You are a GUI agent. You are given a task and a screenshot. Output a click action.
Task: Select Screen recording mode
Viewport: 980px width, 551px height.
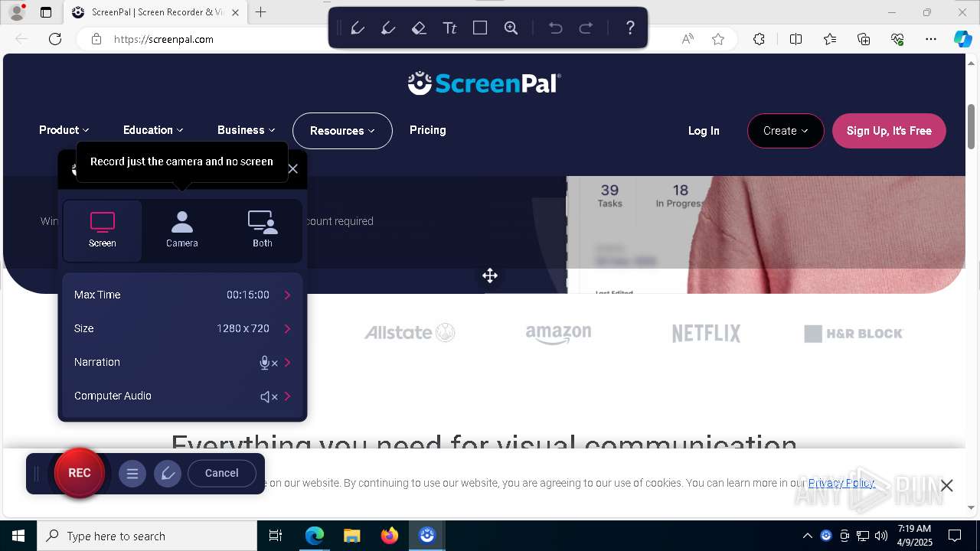coord(103,230)
